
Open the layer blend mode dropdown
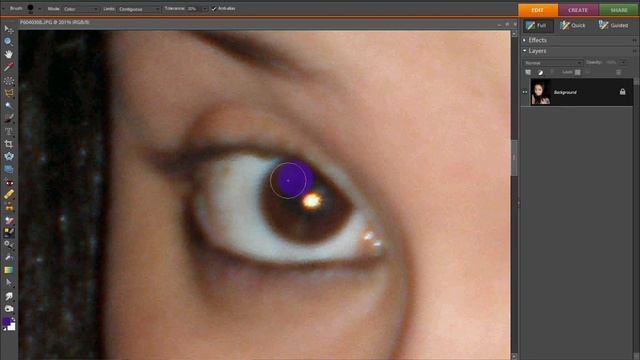coord(553,63)
